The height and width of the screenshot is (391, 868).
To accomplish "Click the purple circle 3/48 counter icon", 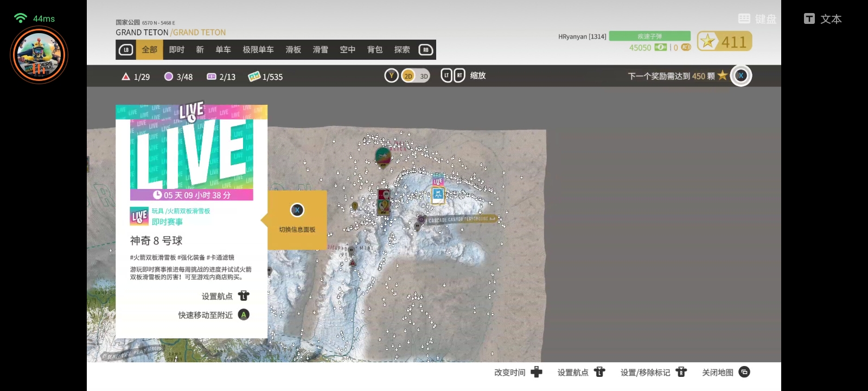I will click(x=169, y=77).
